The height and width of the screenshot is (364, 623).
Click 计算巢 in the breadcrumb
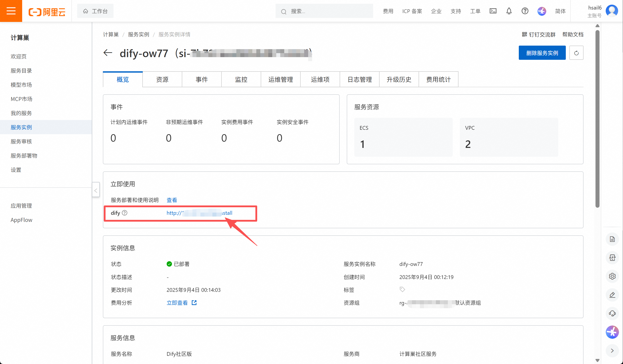[111, 34]
